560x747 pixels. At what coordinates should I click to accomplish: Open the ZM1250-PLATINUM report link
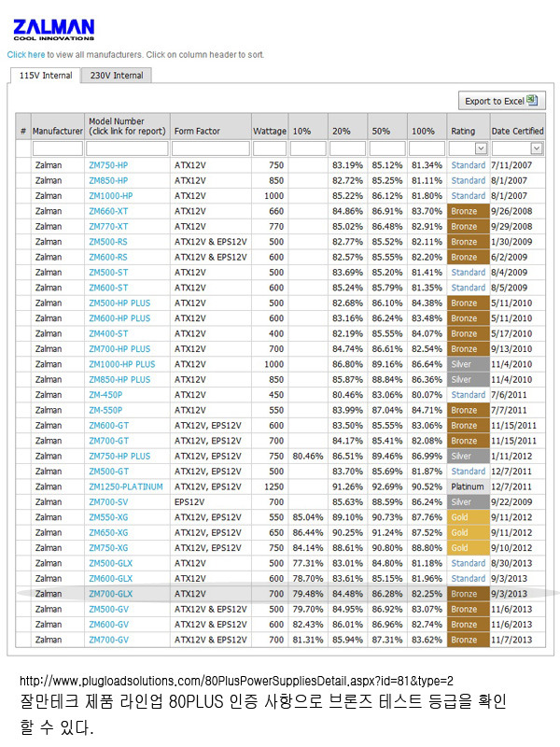pyautogui.click(x=126, y=486)
